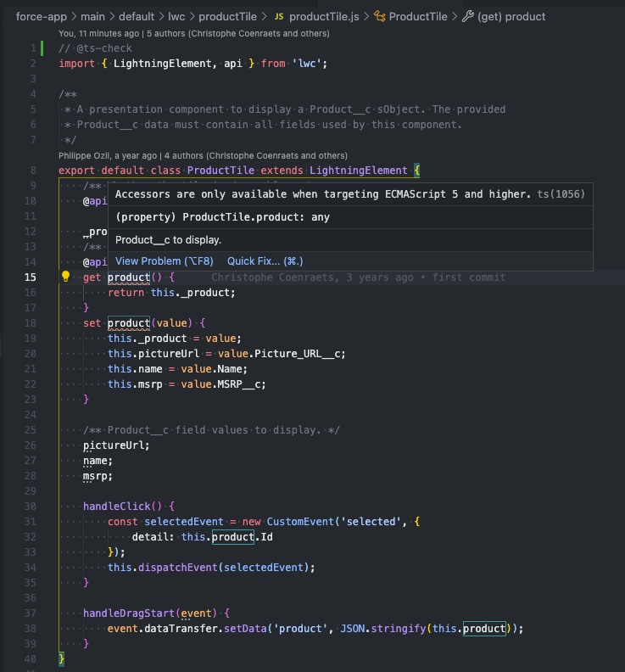The image size is (625, 672).
Task: Open default breadcrumb segment
Action: (x=137, y=17)
